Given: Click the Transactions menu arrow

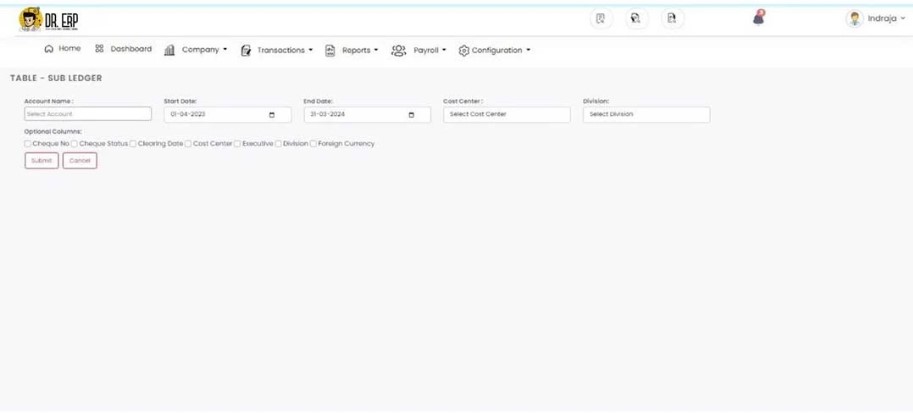Looking at the screenshot, I should click(310, 50).
